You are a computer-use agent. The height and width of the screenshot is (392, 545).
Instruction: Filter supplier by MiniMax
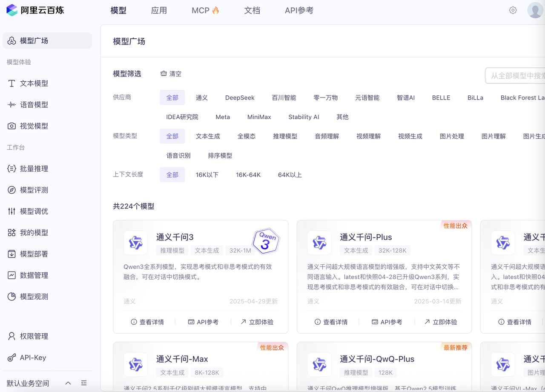259,117
